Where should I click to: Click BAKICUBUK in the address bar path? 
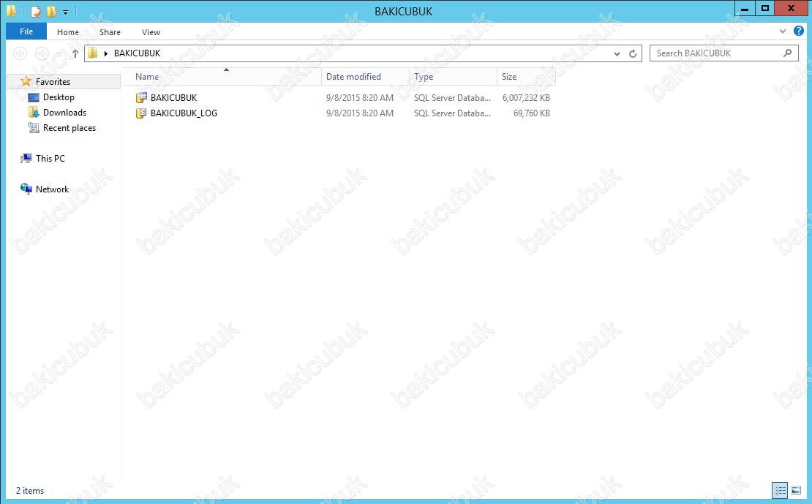pos(138,53)
